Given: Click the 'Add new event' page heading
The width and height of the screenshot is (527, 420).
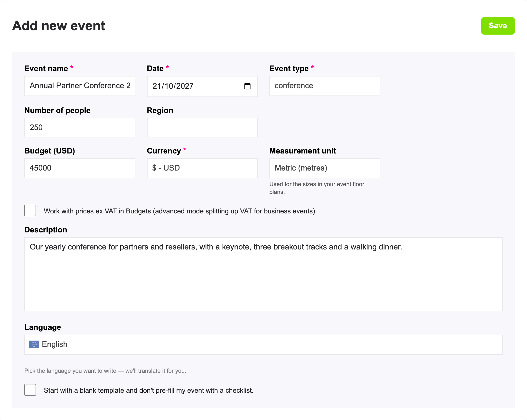Looking at the screenshot, I should point(58,26).
